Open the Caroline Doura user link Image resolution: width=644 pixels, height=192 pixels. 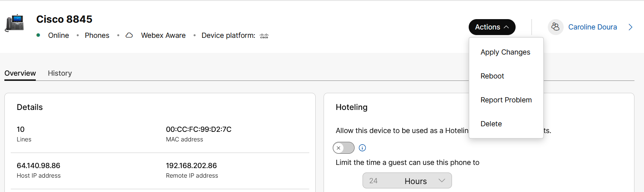pyautogui.click(x=592, y=27)
